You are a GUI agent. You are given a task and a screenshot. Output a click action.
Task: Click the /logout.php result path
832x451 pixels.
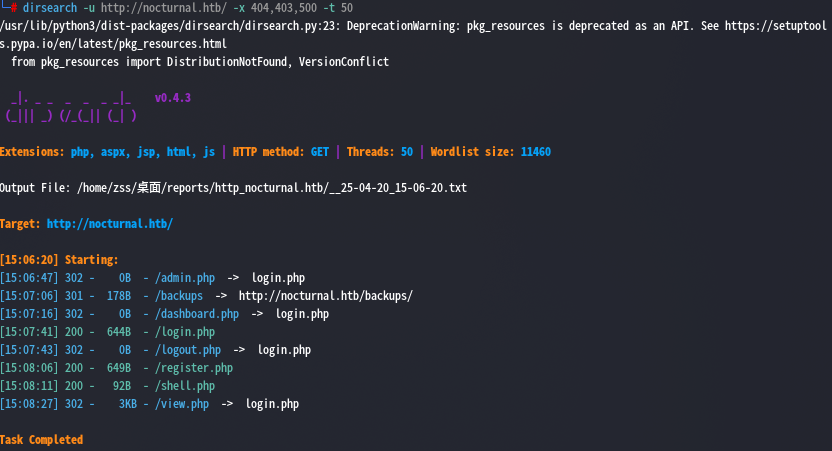coord(188,350)
